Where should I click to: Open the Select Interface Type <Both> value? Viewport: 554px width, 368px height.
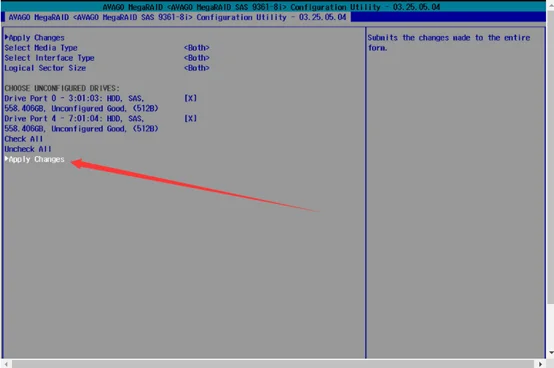pos(197,58)
